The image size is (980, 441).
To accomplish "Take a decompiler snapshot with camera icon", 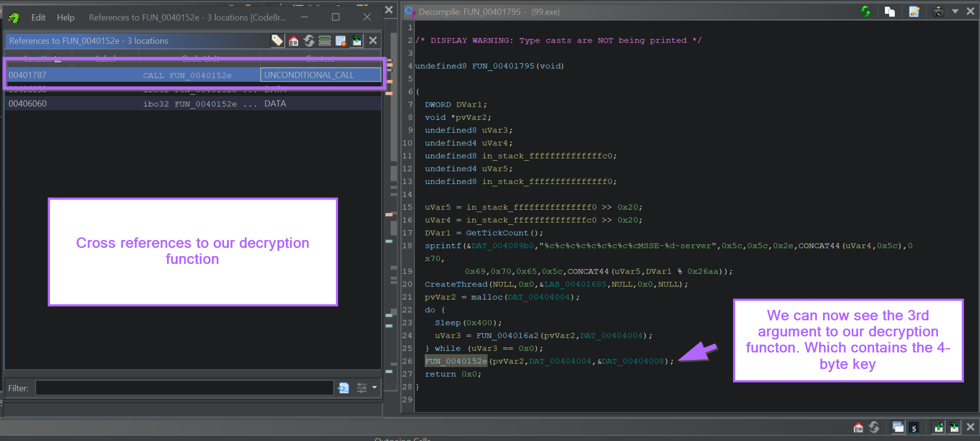I will pos(938,12).
